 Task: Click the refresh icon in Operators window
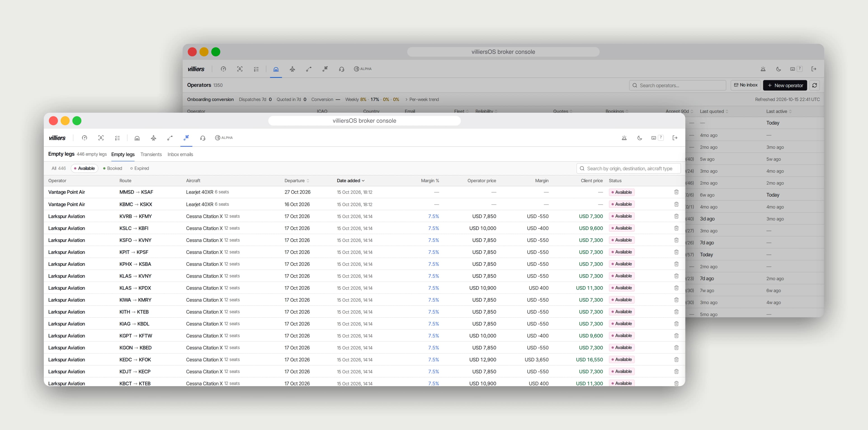pos(814,85)
